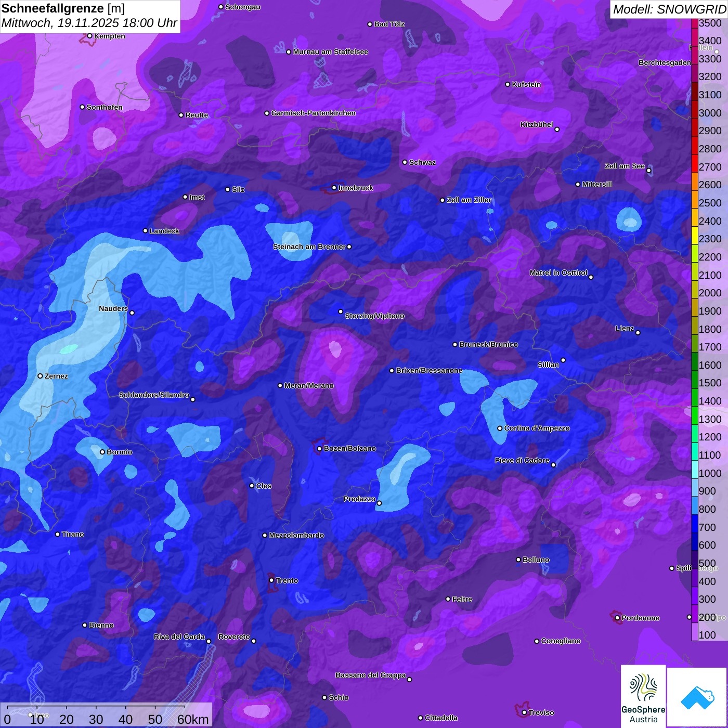Click the Garmisch-Partenkirchen label
This screenshot has width=728, height=728.
[x=314, y=113]
